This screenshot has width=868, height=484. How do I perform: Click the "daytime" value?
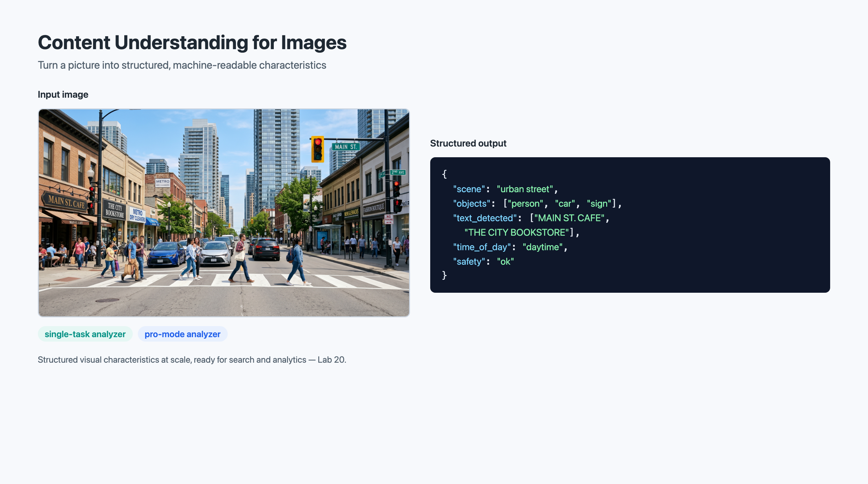coord(542,247)
